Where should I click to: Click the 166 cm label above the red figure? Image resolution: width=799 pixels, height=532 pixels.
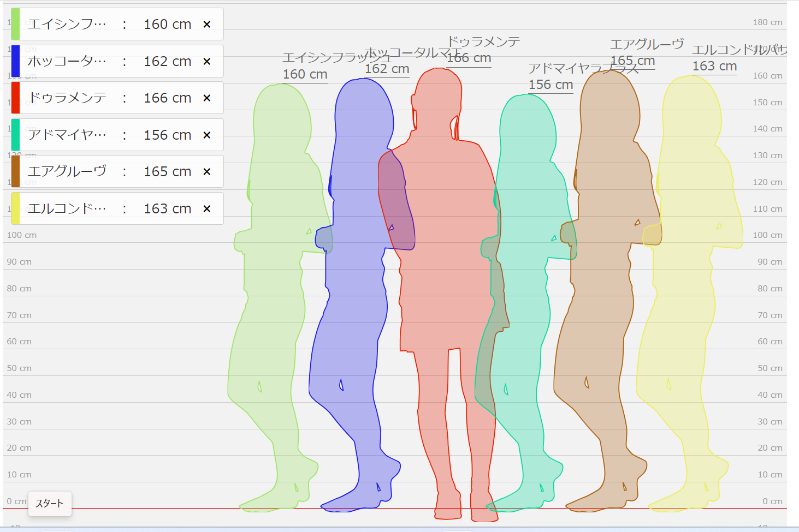(469, 58)
